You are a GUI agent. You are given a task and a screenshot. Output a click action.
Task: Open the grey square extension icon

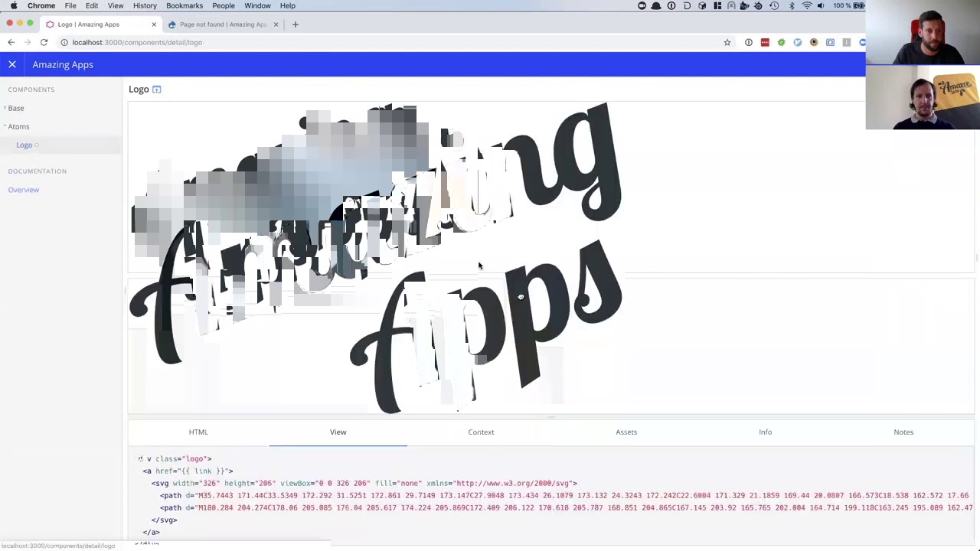click(x=847, y=42)
